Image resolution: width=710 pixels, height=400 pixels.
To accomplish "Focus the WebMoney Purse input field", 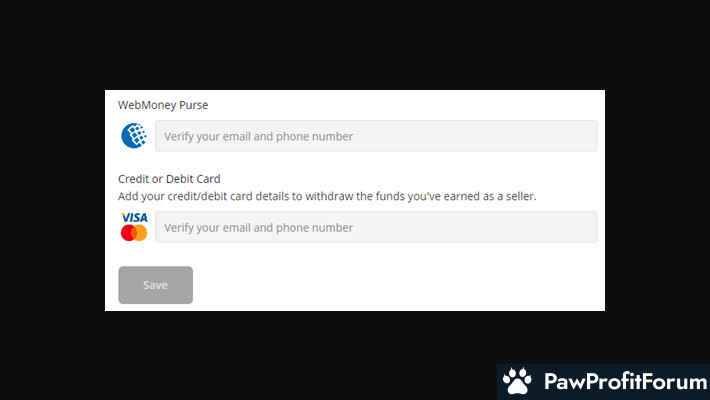I will pyautogui.click(x=376, y=136).
